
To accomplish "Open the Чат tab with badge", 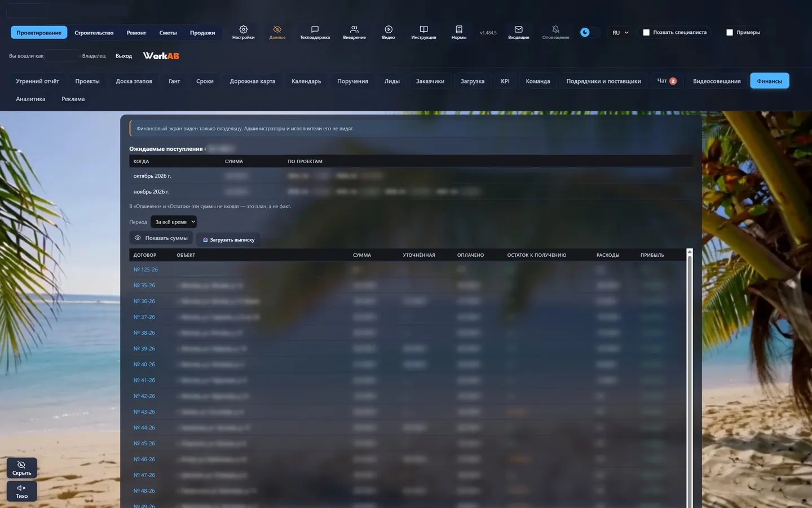I will [x=667, y=81].
